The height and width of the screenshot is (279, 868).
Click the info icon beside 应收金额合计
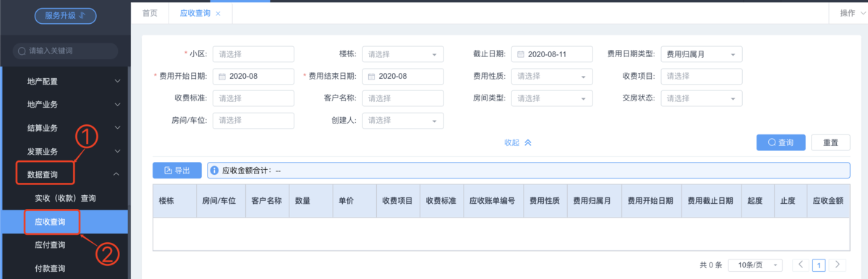coord(214,171)
